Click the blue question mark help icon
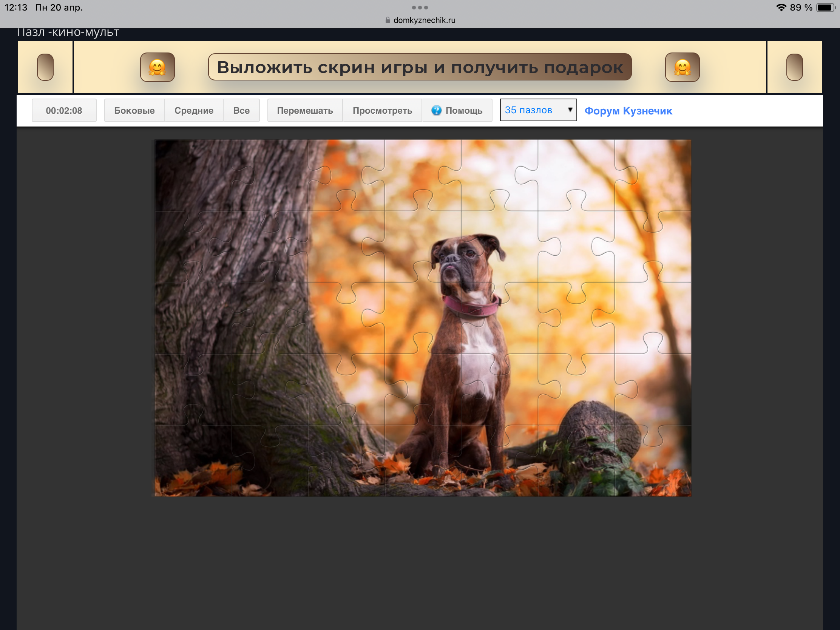 click(436, 111)
